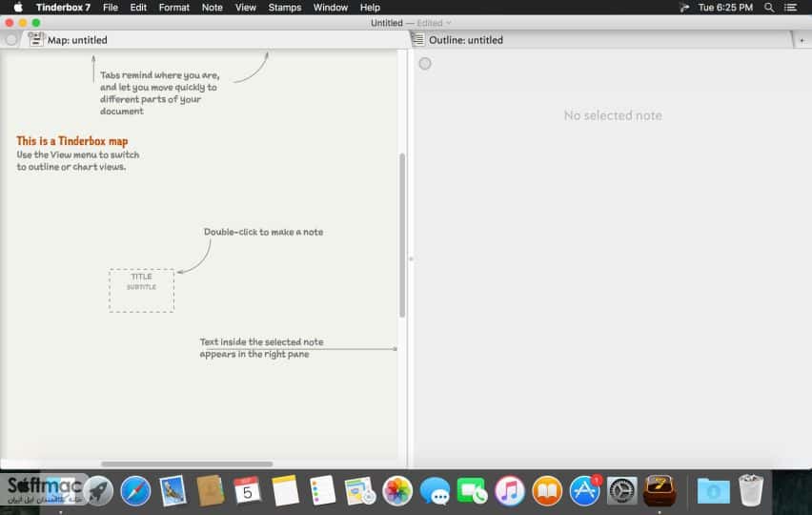Open Reminders from the Dock
The width and height of the screenshot is (812, 515).
tap(322, 490)
